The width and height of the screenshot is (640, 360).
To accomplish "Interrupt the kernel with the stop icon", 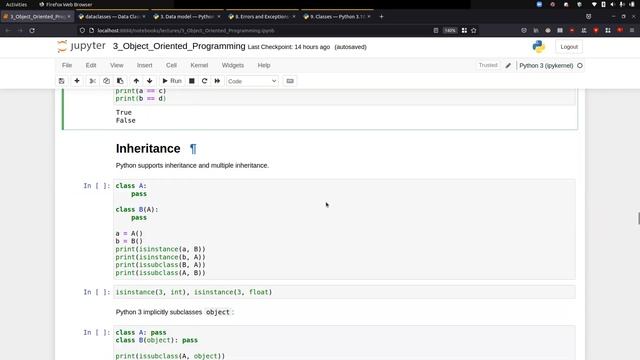I will [x=191, y=81].
